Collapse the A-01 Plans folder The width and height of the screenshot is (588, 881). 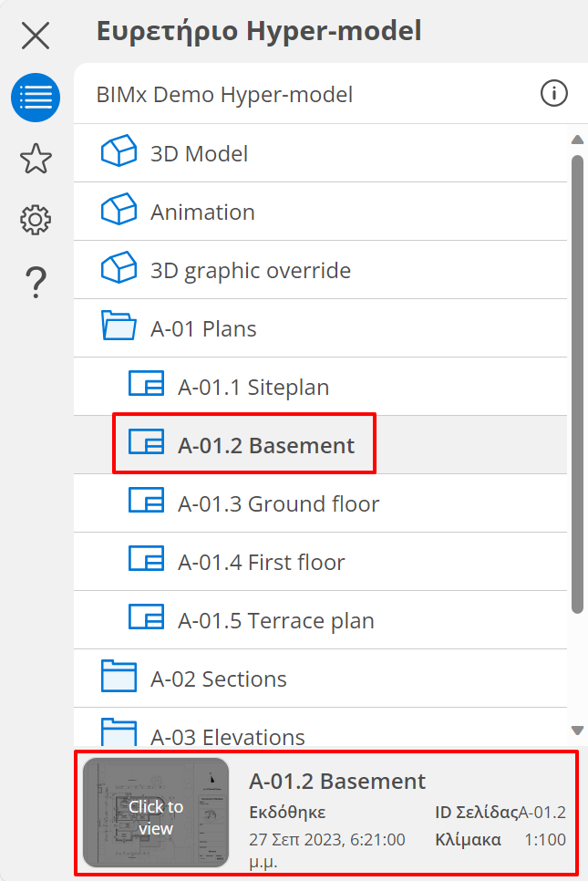(x=119, y=327)
